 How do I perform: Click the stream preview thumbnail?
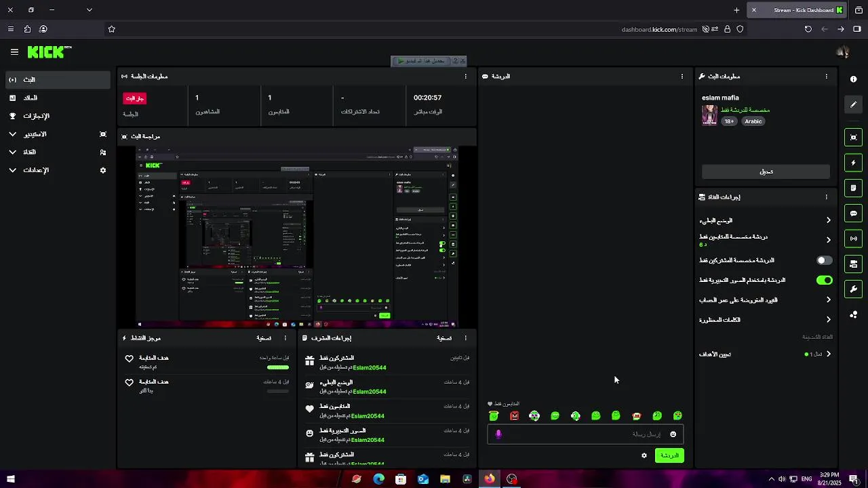[297, 237]
